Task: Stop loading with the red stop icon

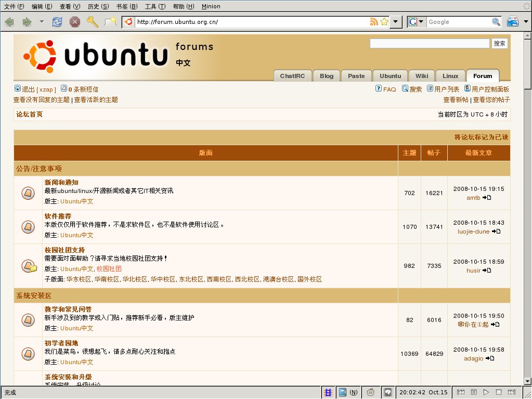Action: point(75,22)
